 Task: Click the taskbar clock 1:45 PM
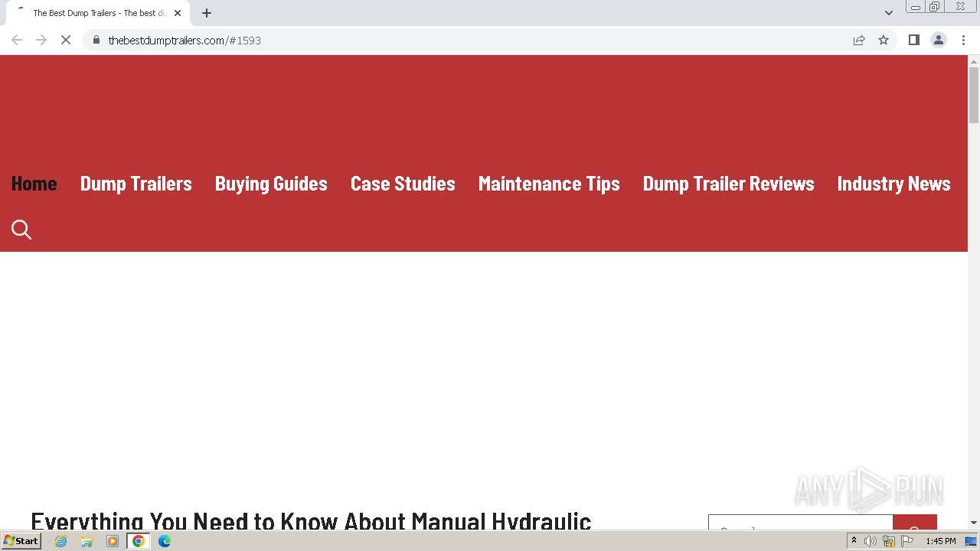[941, 541]
